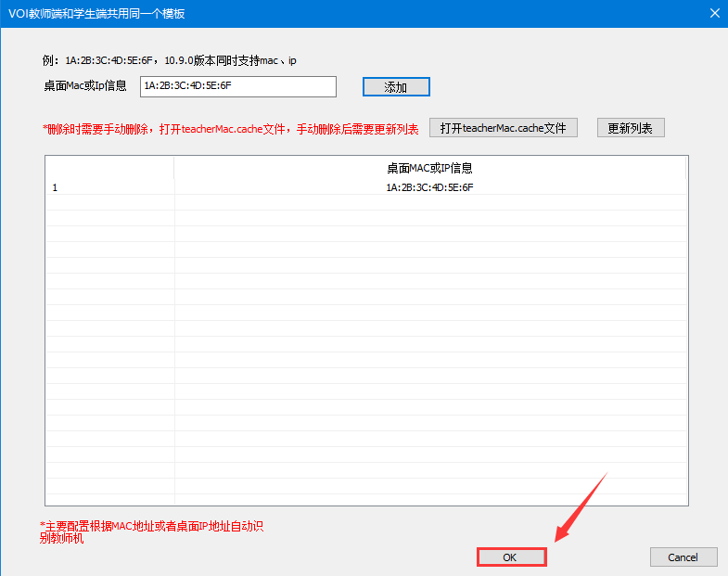This screenshot has width=728, height=576.
Task: Dismiss the dialog with Cancel
Action: (x=683, y=557)
